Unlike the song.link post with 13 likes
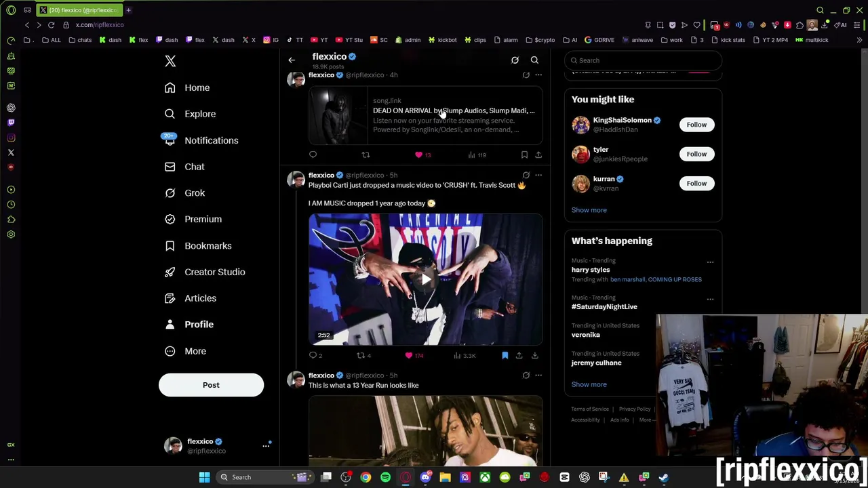 (x=422, y=155)
